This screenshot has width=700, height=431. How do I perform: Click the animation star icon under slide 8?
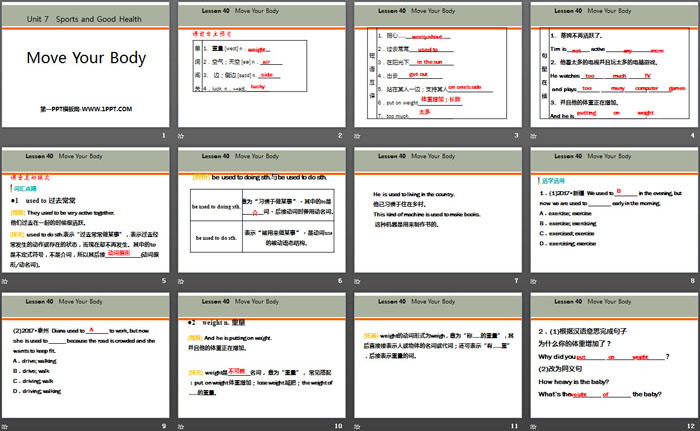coord(531,281)
